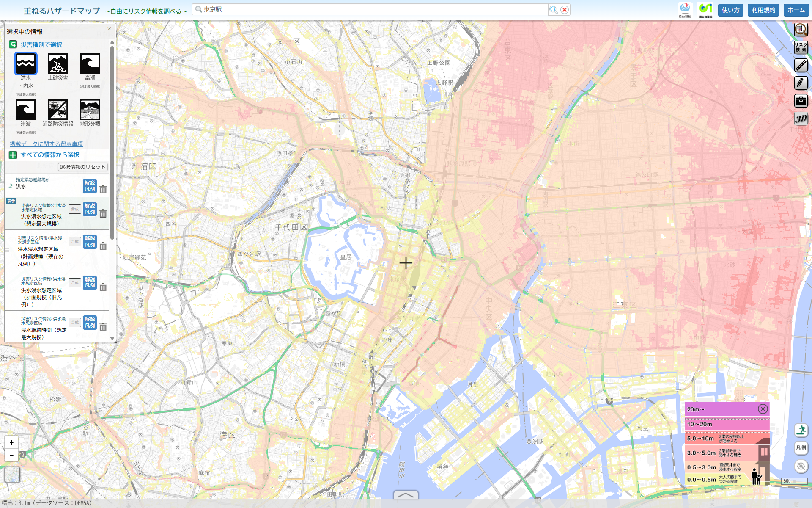Delete the 指定緊急避難場所 洪水 layer with trash icon
The height and width of the screenshot is (508, 812).
coord(103,189)
